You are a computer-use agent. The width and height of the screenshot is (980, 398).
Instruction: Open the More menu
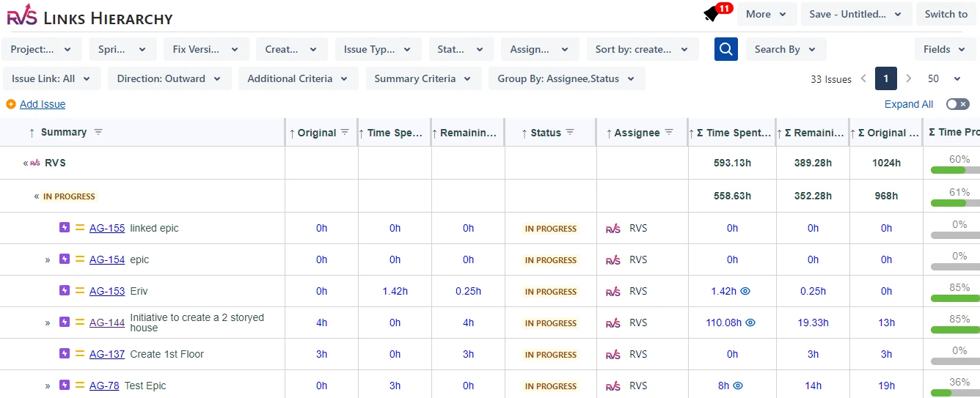click(766, 14)
